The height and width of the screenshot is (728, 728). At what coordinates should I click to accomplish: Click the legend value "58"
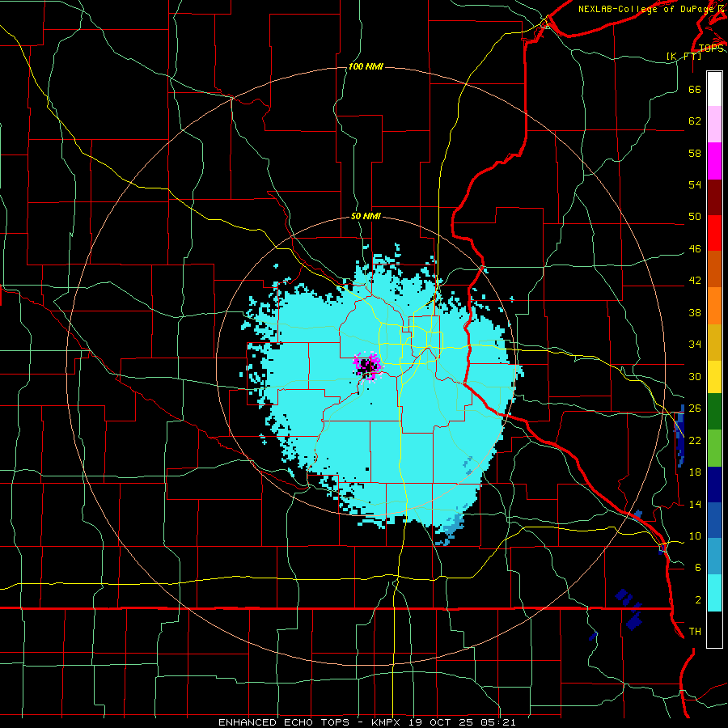click(695, 153)
